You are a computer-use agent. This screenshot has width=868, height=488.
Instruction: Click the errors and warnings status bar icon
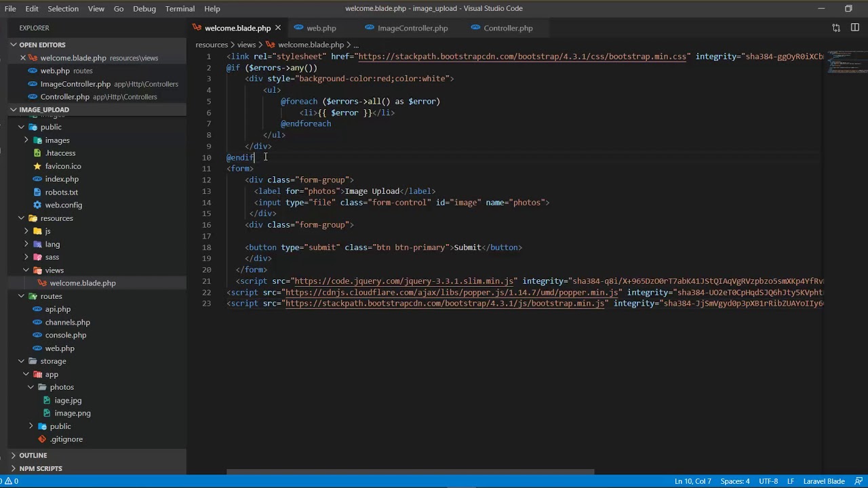tap(9, 481)
